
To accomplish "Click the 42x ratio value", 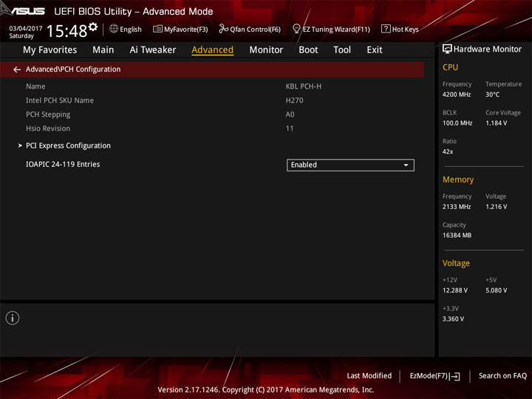I will 448,151.
